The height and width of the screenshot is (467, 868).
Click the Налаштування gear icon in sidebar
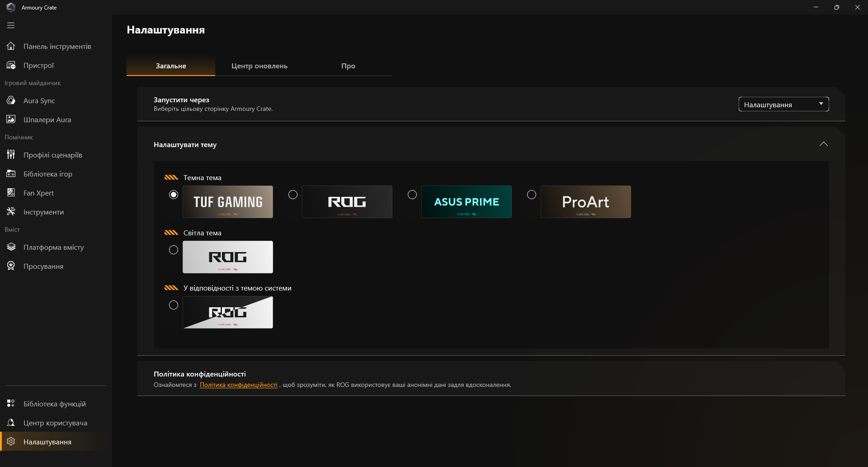[x=11, y=442]
